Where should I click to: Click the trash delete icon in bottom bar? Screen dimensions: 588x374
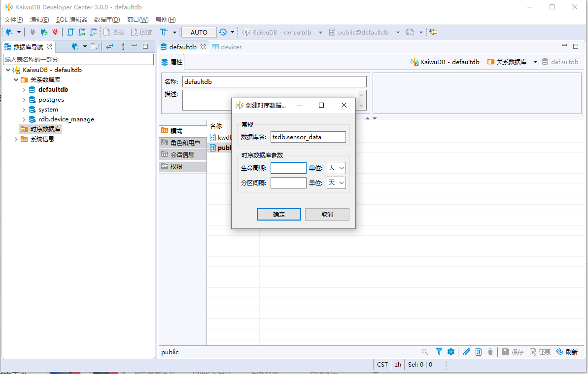[490, 352]
